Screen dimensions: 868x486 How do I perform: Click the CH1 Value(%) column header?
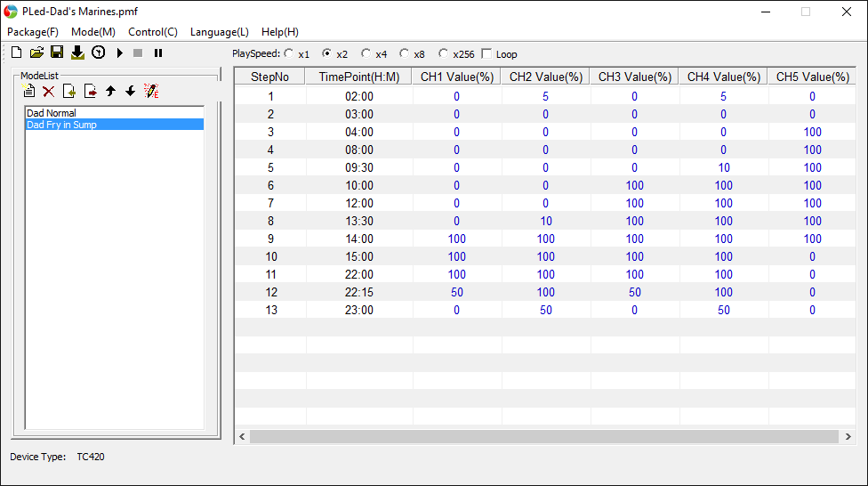click(x=457, y=77)
